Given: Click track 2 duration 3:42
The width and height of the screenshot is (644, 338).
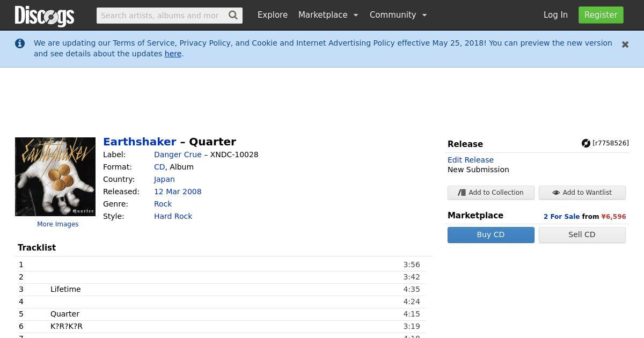Looking at the screenshot, I should click(x=412, y=277).
